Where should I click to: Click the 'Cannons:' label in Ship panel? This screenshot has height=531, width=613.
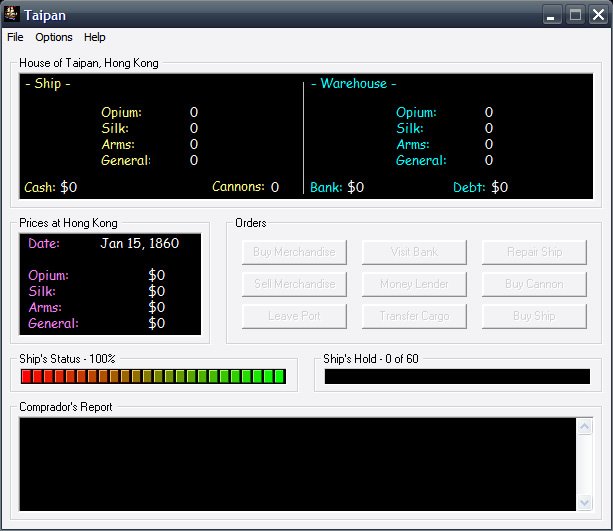pyautogui.click(x=238, y=187)
